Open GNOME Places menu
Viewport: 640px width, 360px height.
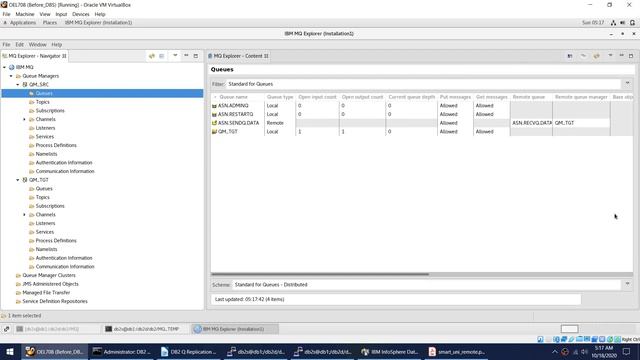click(x=50, y=23)
